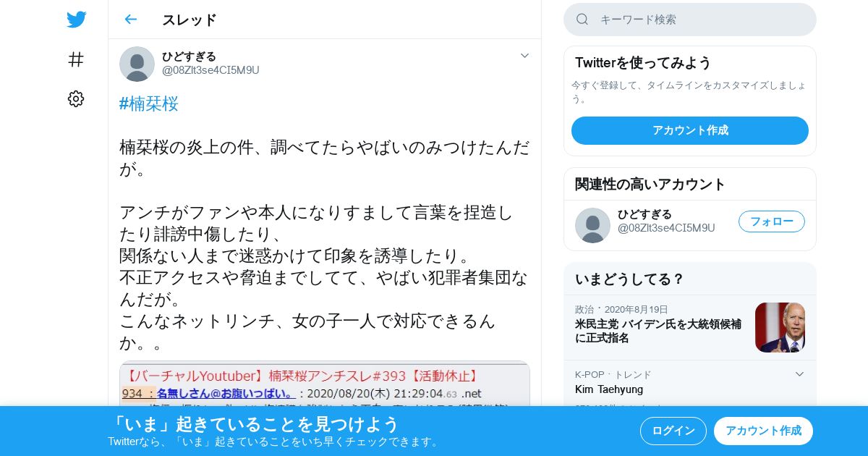Screen dimensions: 868x456
Task: Follow ひどすぎる with the フォロー button
Action: 771,221
